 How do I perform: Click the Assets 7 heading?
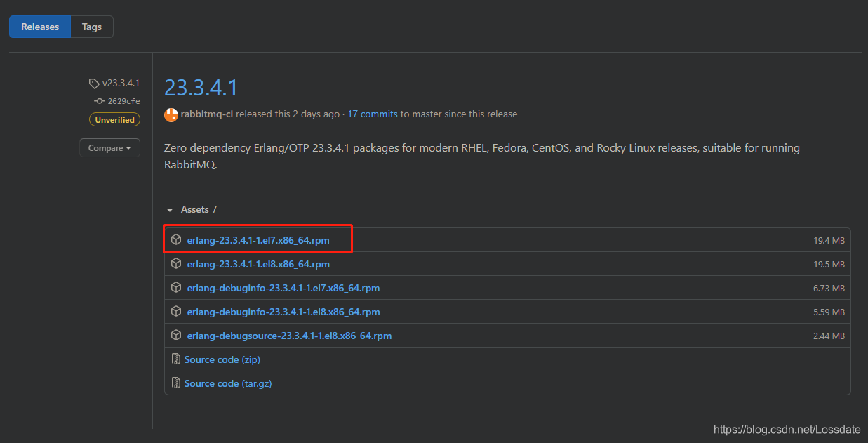click(199, 209)
